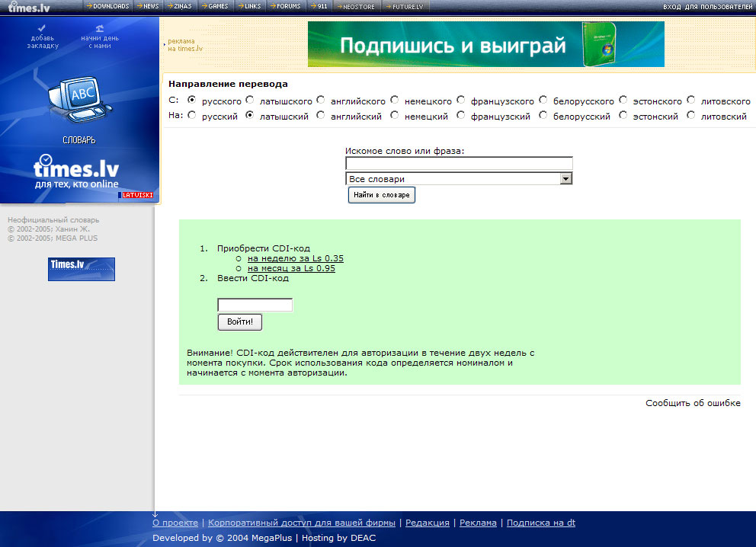Select source language 'английского'
Screen dimensions: 756x547
click(321, 100)
